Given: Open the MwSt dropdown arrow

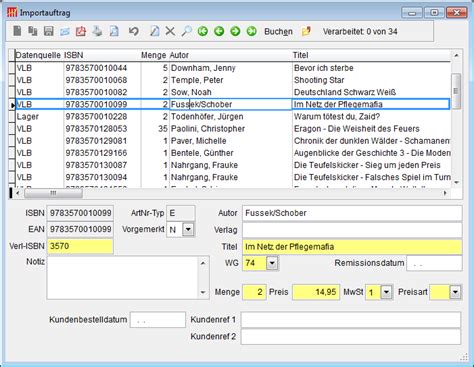Looking at the screenshot, I should (386, 292).
